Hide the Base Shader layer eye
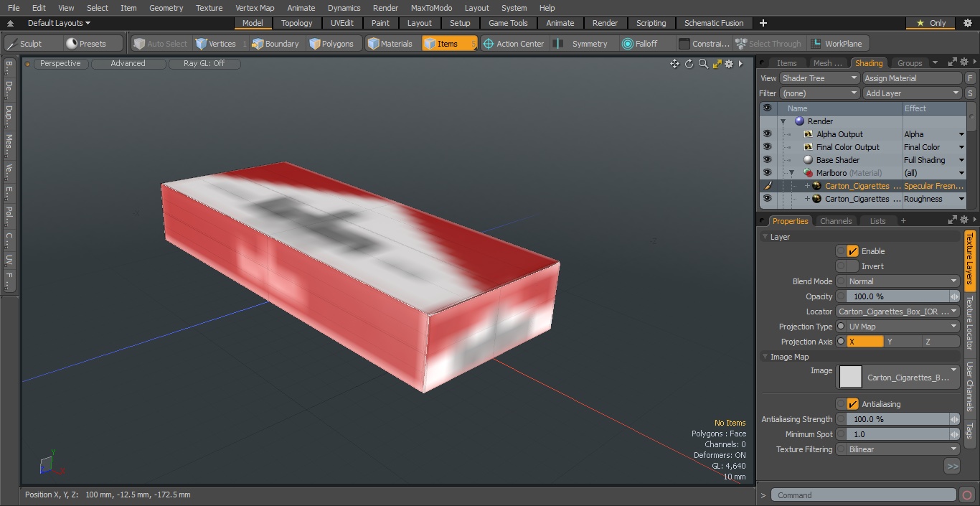This screenshot has width=980, height=506. tap(767, 160)
